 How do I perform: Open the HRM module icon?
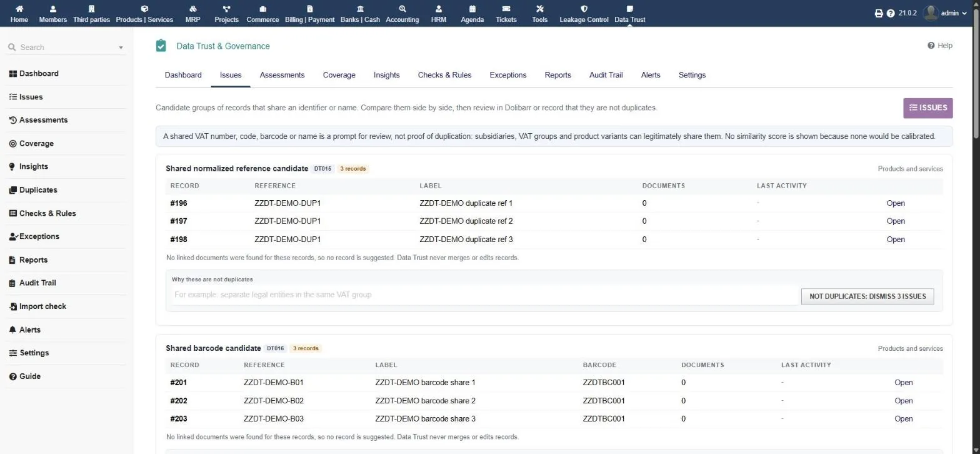click(439, 9)
